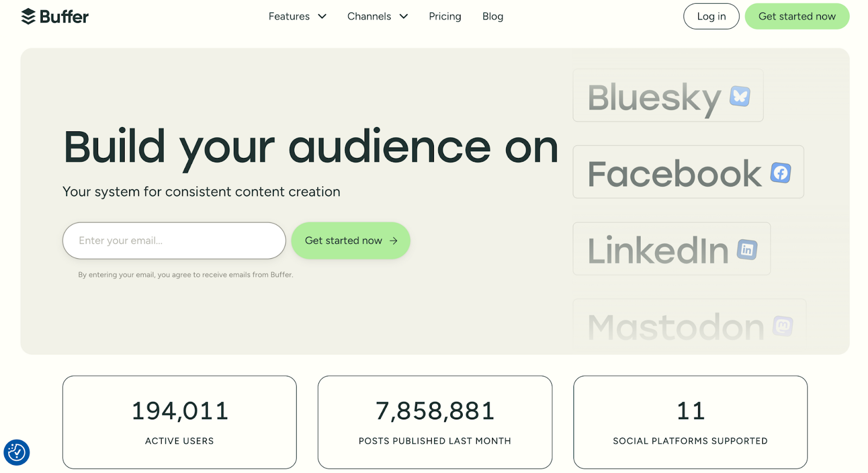868x473 pixels.
Task: Click the Buffer logo in the header
Action: tap(55, 16)
